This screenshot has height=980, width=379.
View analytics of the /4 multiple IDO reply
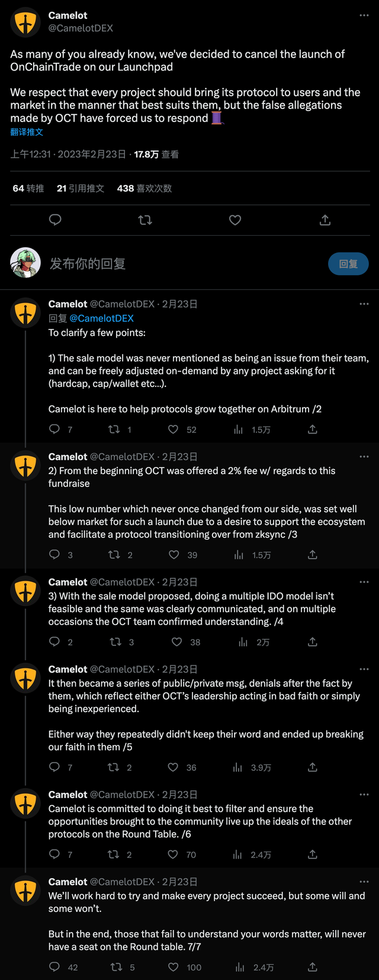[243, 642]
